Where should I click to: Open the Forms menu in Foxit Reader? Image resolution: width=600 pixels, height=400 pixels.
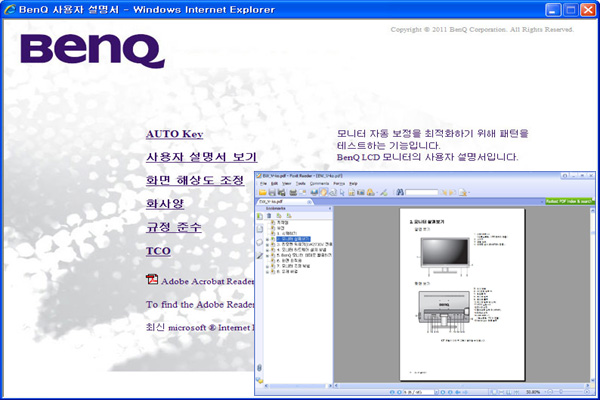coord(339,183)
